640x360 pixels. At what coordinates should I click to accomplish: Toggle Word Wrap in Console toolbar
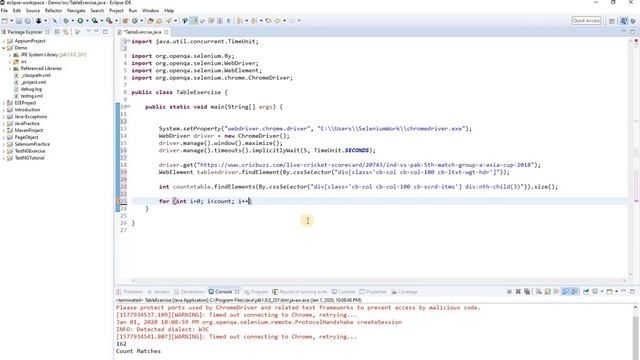point(556,291)
